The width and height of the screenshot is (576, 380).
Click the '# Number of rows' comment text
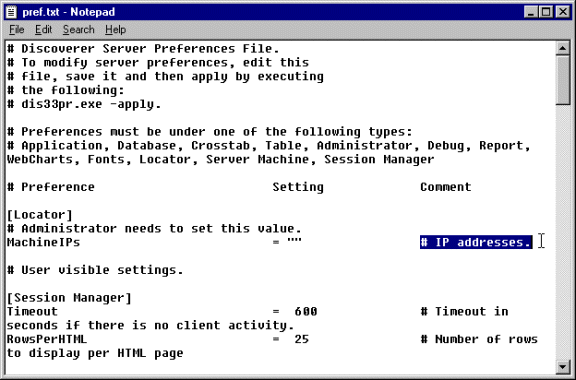479,339
